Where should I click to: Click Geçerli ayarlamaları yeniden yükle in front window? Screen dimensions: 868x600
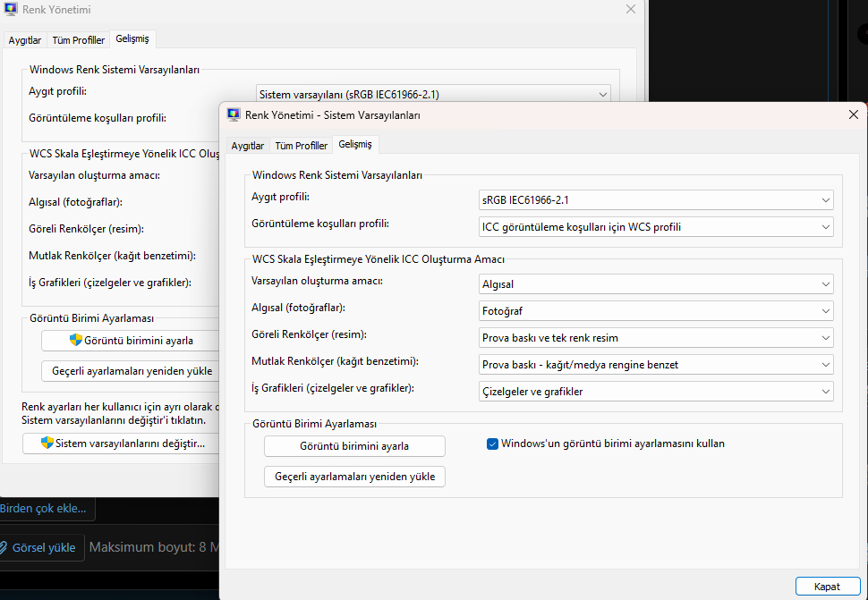(354, 477)
